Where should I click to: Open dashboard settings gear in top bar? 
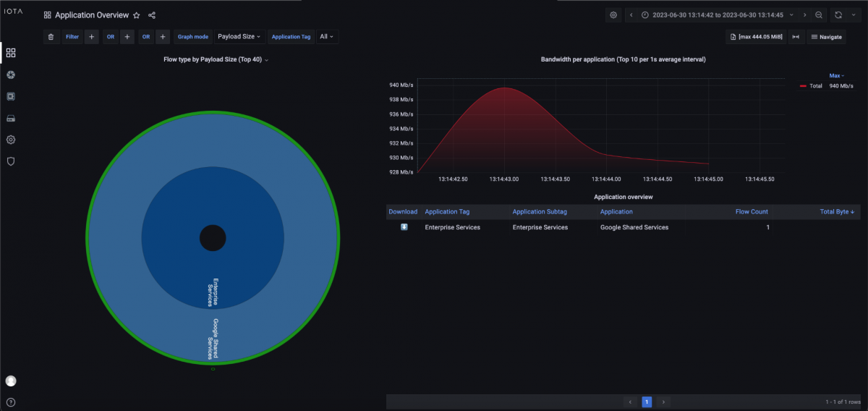613,15
